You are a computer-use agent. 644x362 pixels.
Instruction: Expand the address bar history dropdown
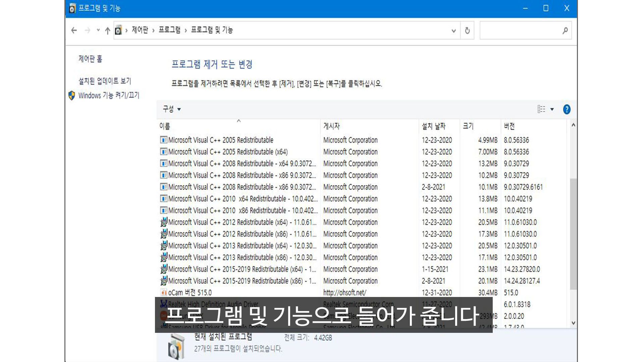tap(453, 31)
